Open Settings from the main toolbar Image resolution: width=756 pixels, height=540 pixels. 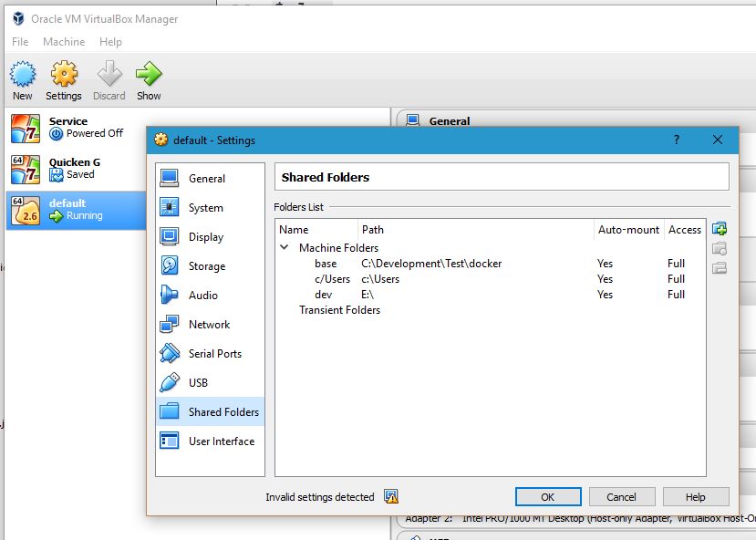64,80
